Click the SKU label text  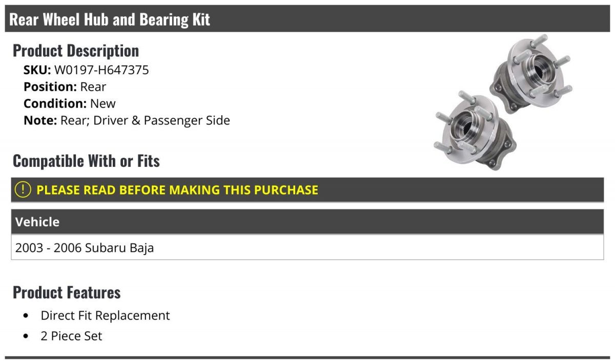37,70
